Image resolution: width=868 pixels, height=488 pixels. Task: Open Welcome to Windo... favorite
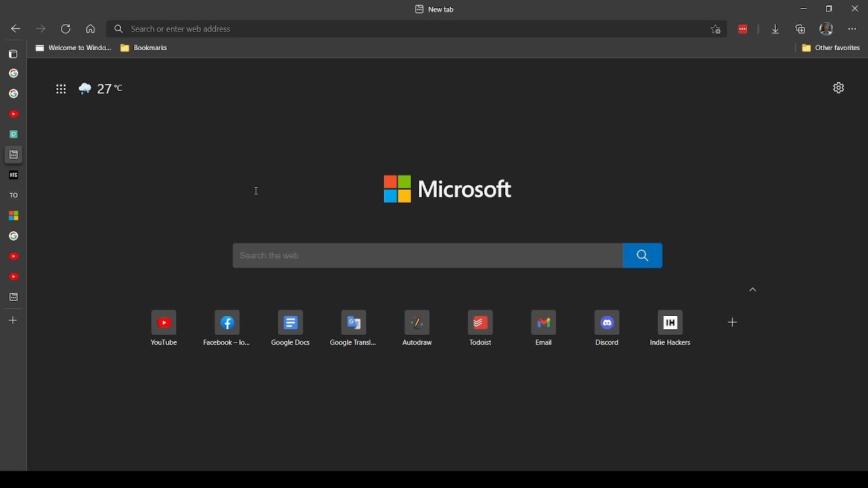click(x=73, y=48)
